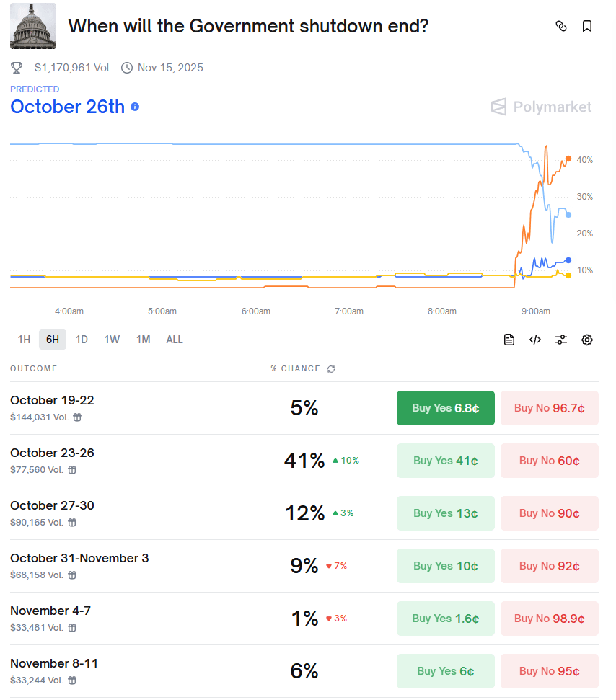This screenshot has width=616, height=700.
Task: Click the Capitol building market thumbnail
Action: tap(33, 26)
